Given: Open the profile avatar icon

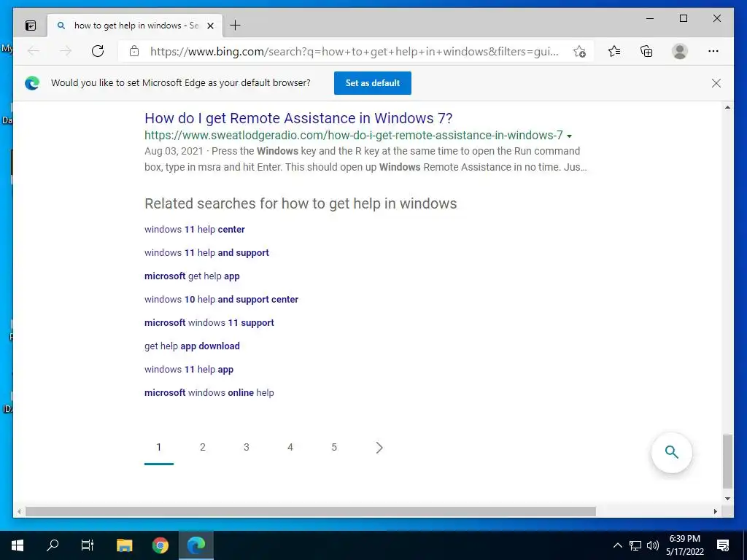Looking at the screenshot, I should click(680, 51).
